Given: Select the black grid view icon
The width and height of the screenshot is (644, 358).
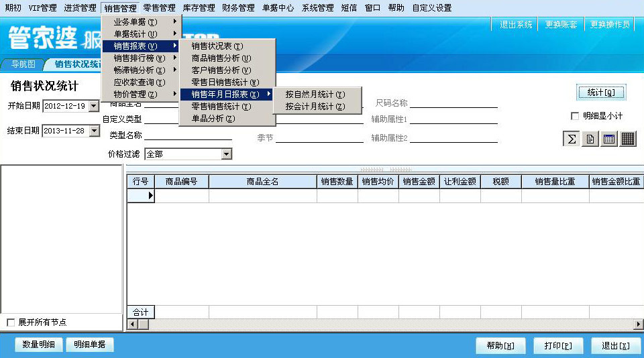Looking at the screenshot, I should [x=628, y=139].
